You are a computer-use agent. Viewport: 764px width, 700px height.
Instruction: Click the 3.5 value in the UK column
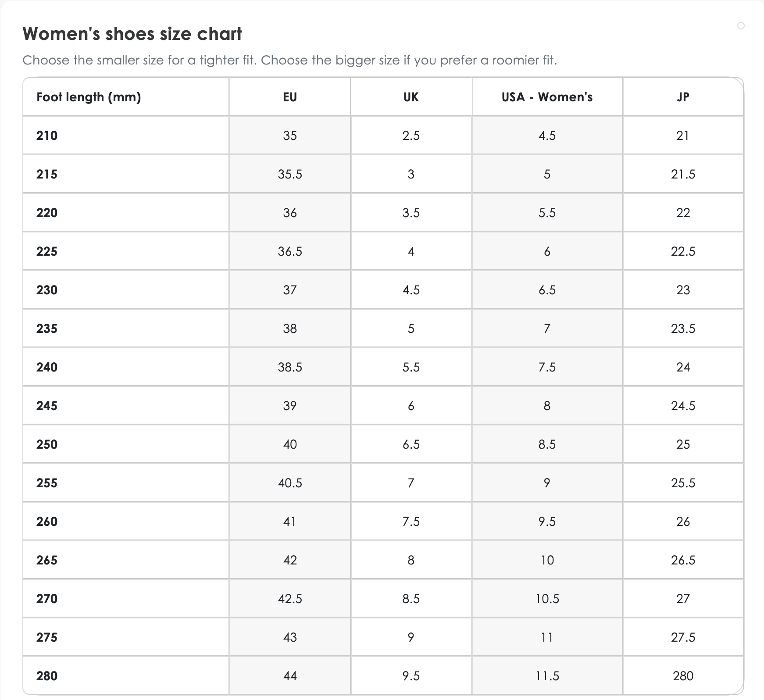click(x=411, y=213)
